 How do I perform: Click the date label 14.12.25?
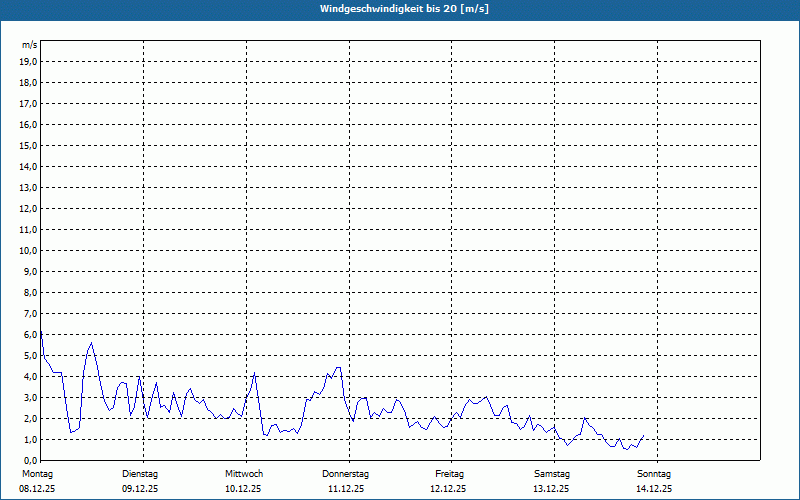[x=654, y=489]
